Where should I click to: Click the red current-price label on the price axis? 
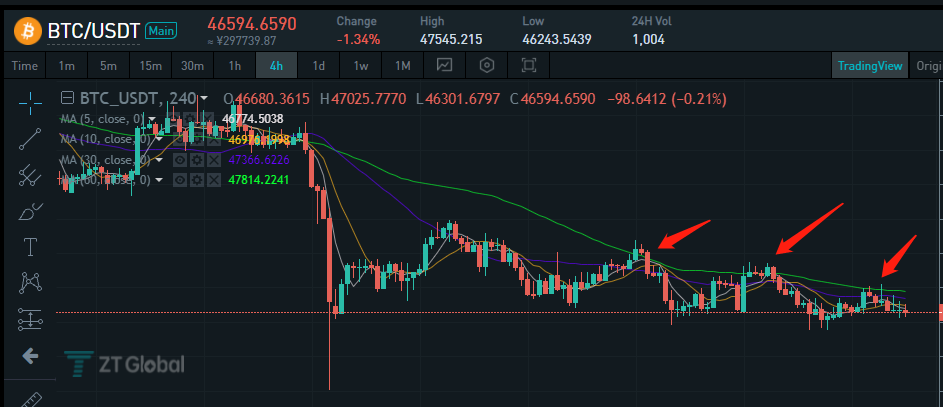click(x=941, y=313)
